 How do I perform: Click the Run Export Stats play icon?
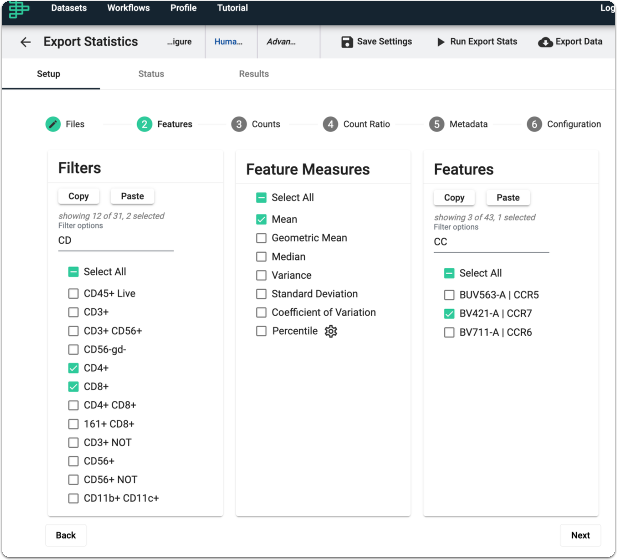click(x=441, y=42)
